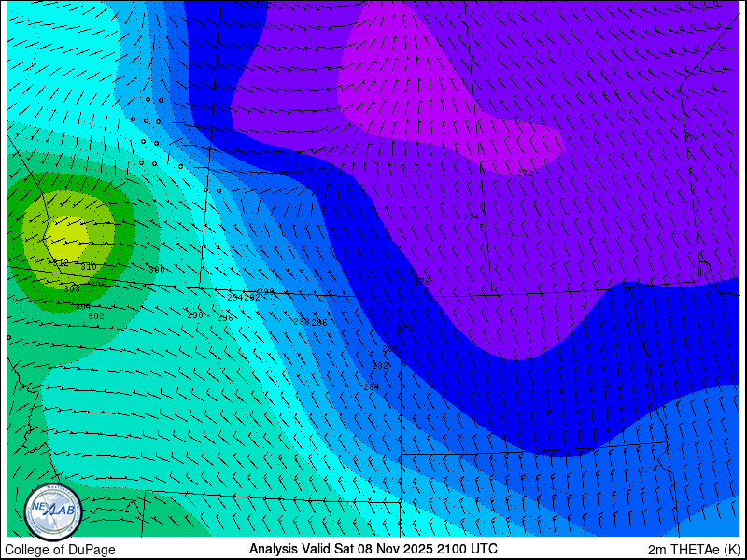Click the 278 contour value
This screenshot has width=747, height=560.
tap(404, 329)
